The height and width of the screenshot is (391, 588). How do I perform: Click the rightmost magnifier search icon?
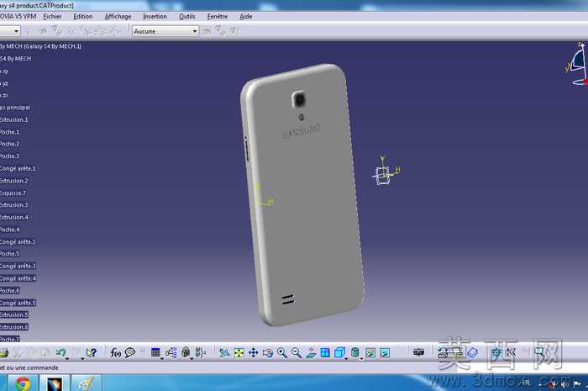coord(539,352)
